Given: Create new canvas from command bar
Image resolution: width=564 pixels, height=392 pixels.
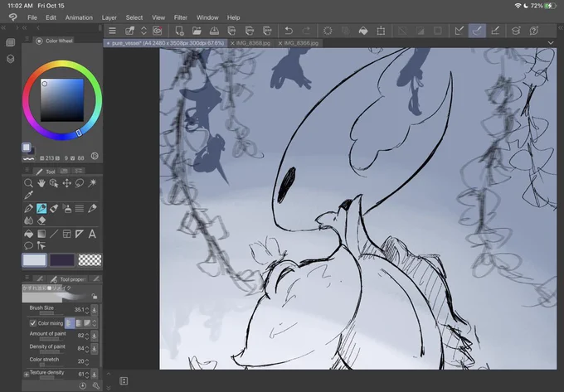Looking at the screenshot, I should point(179,31).
